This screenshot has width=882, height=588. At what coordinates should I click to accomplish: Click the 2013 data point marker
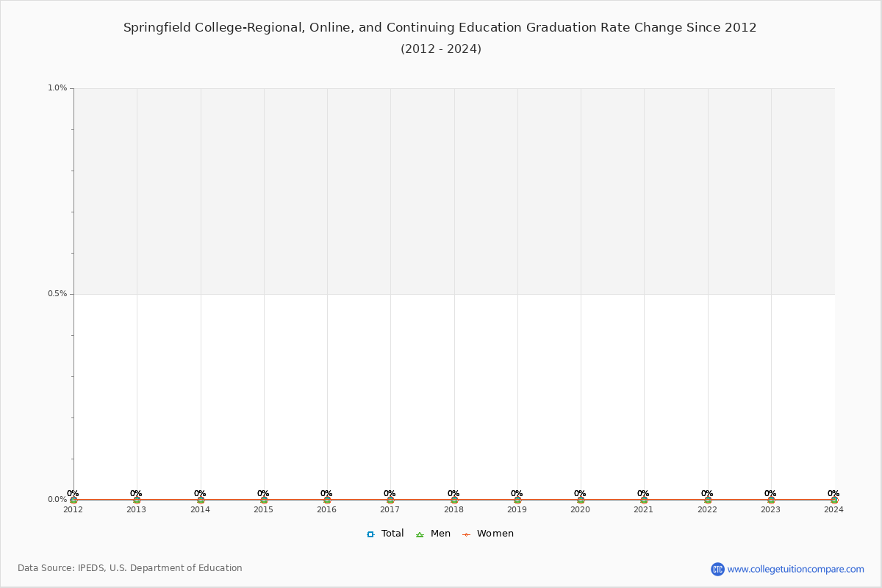[x=137, y=500]
